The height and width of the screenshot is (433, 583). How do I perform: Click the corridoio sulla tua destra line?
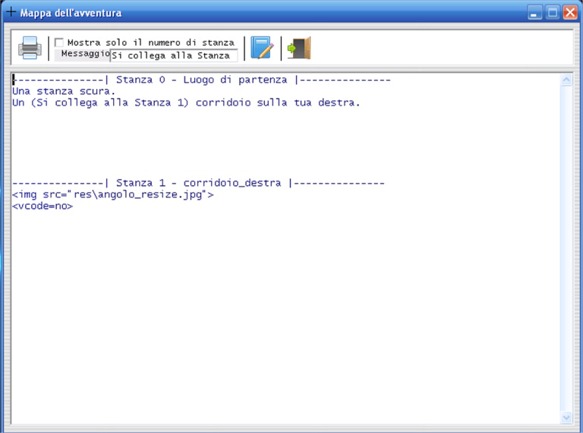[x=186, y=103]
